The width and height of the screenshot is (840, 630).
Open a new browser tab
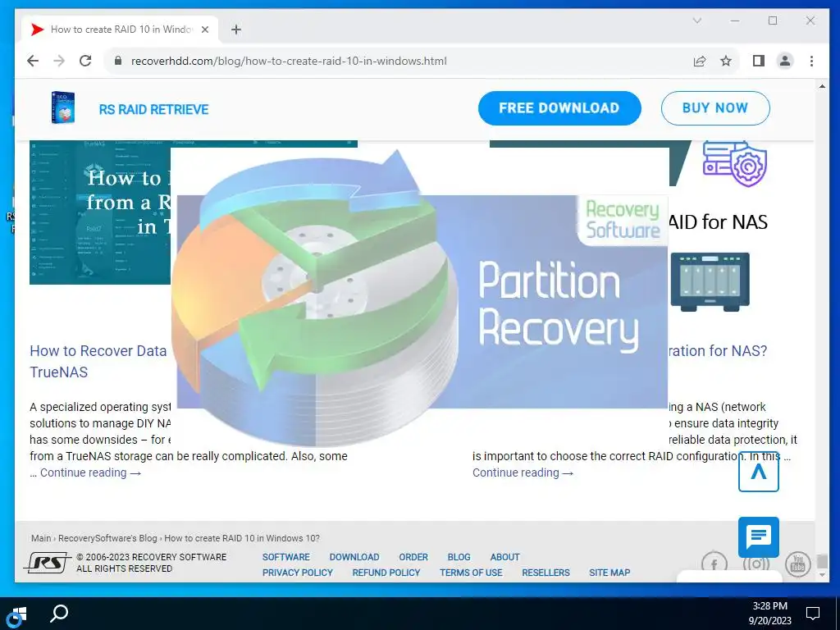[x=236, y=30]
